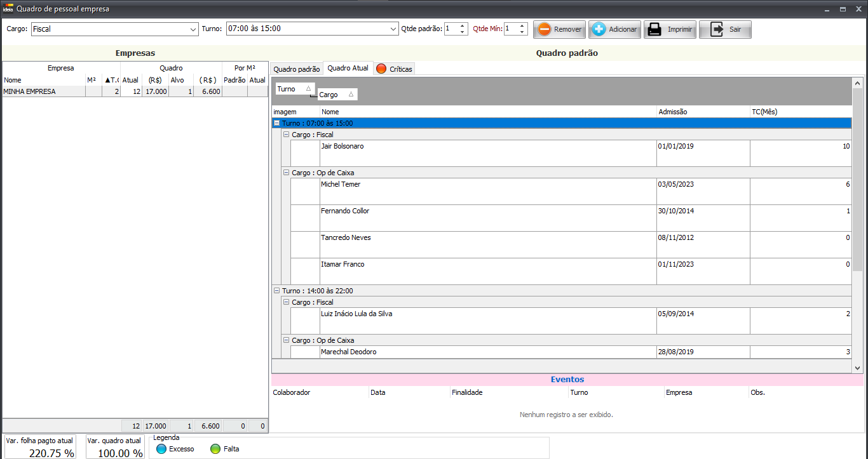The height and width of the screenshot is (459, 868).
Task: Decrease the Qtde Mín value
Action: (x=522, y=32)
